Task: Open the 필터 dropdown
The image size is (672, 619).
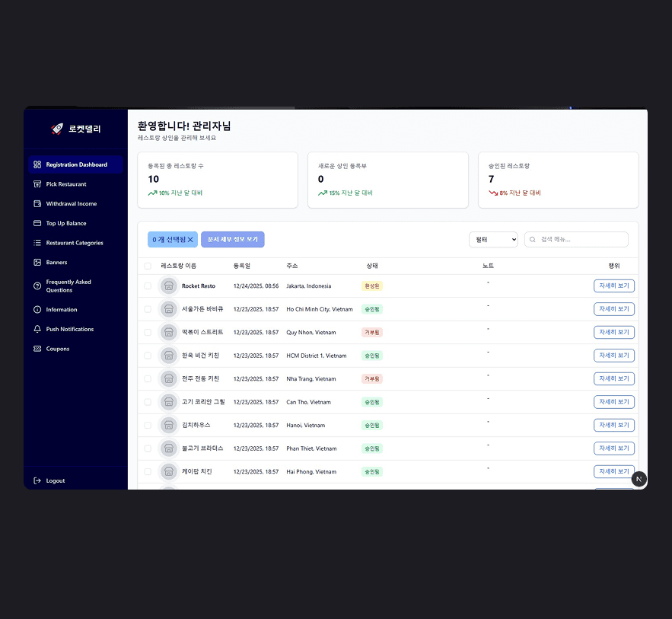Action: point(493,240)
